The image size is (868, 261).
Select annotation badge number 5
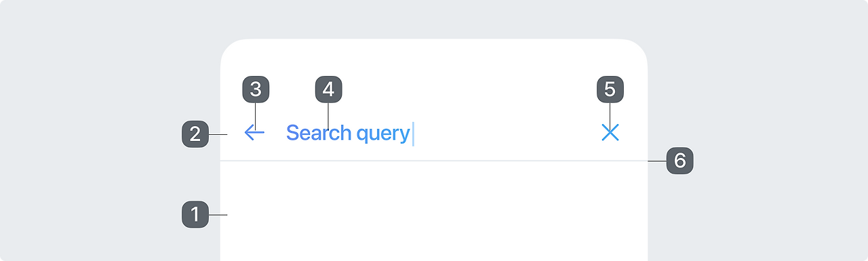(x=610, y=89)
